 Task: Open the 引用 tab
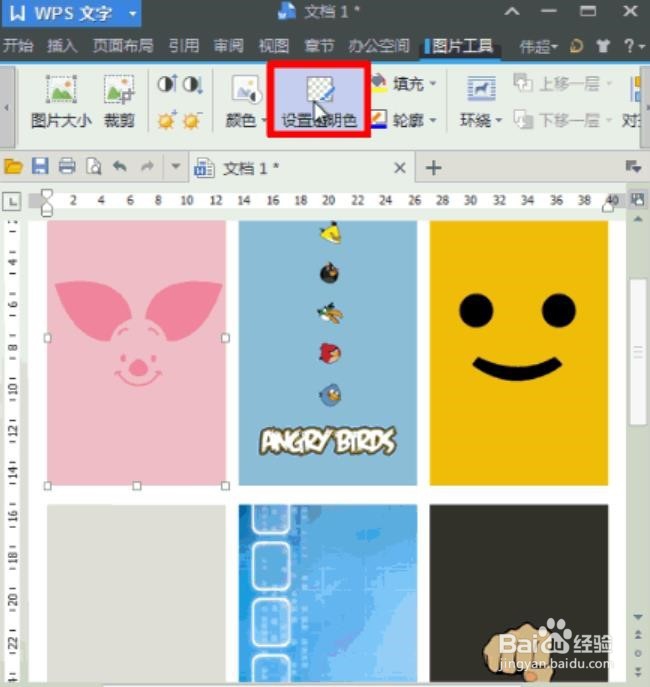pos(184,46)
